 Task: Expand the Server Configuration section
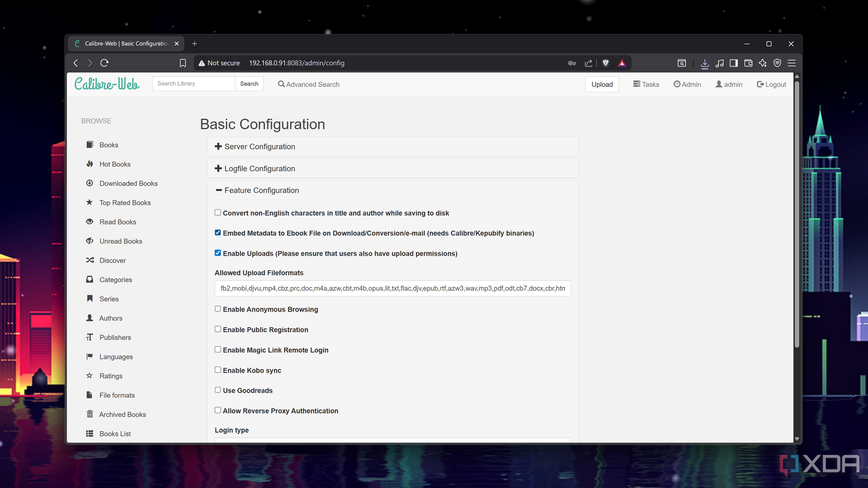point(393,146)
